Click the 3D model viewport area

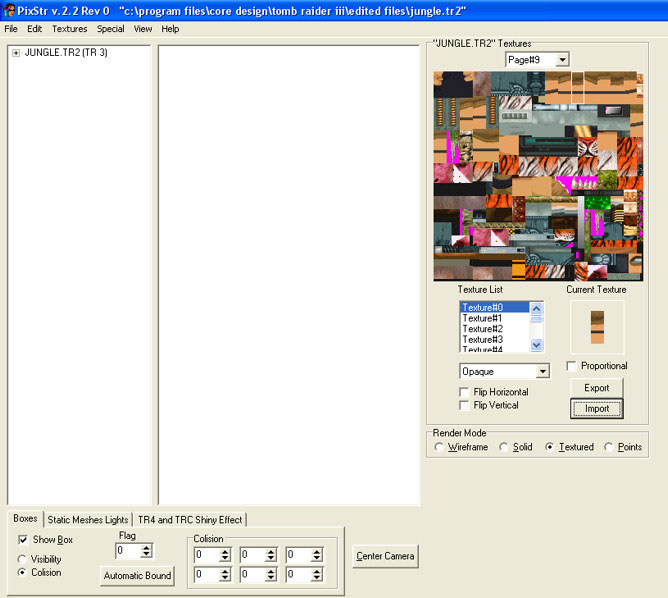(x=289, y=275)
